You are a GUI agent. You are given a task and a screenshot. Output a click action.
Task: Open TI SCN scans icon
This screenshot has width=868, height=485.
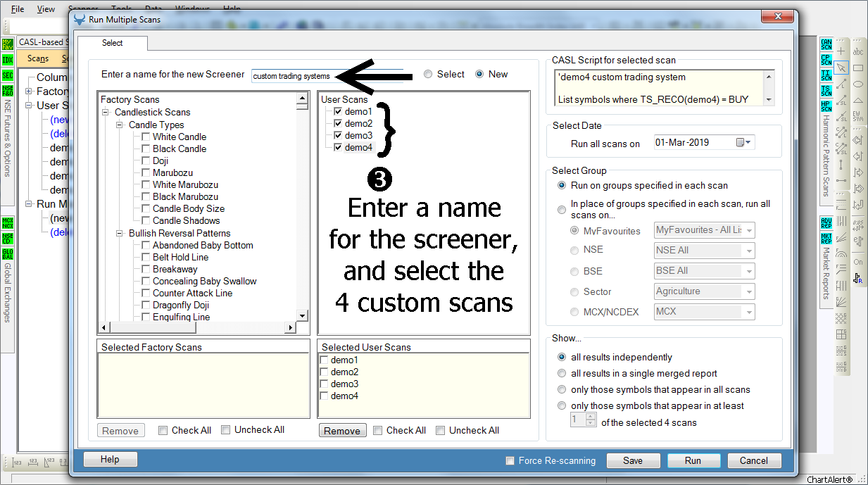(x=826, y=75)
